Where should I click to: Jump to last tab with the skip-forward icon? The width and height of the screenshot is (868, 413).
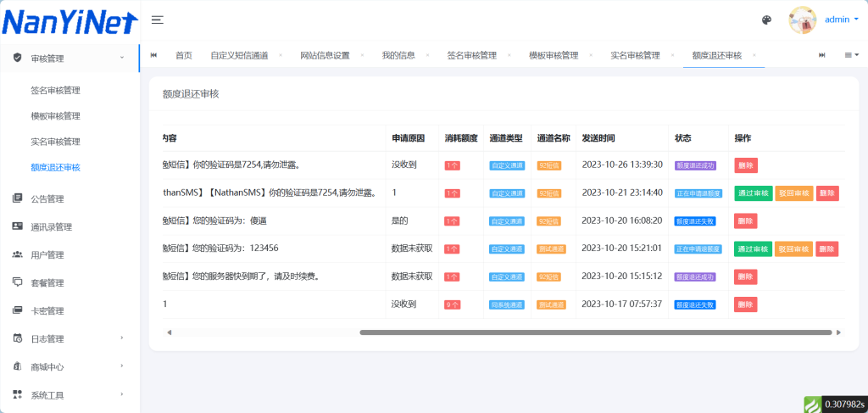pos(822,55)
